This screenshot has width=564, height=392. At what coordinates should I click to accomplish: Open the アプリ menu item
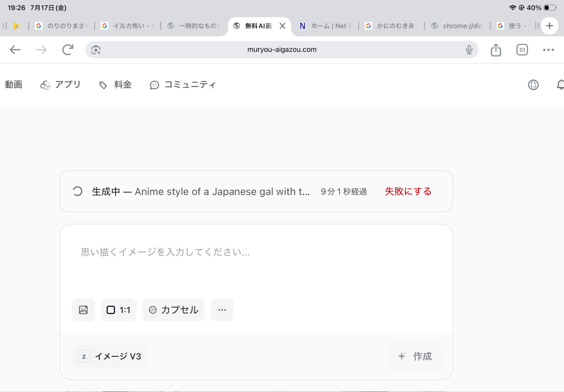[x=61, y=85]
